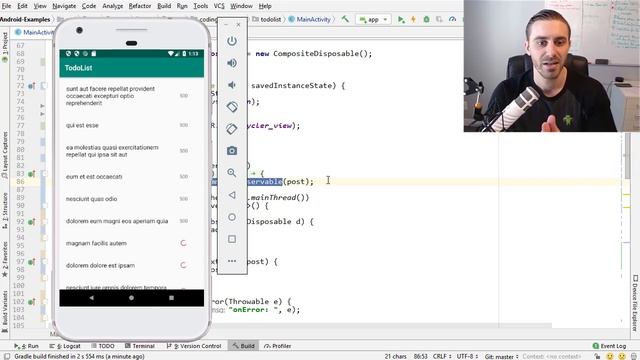Activate emulator zoom magnifier
The height and width of the screenshot is (360, 640).
point(232,173)
